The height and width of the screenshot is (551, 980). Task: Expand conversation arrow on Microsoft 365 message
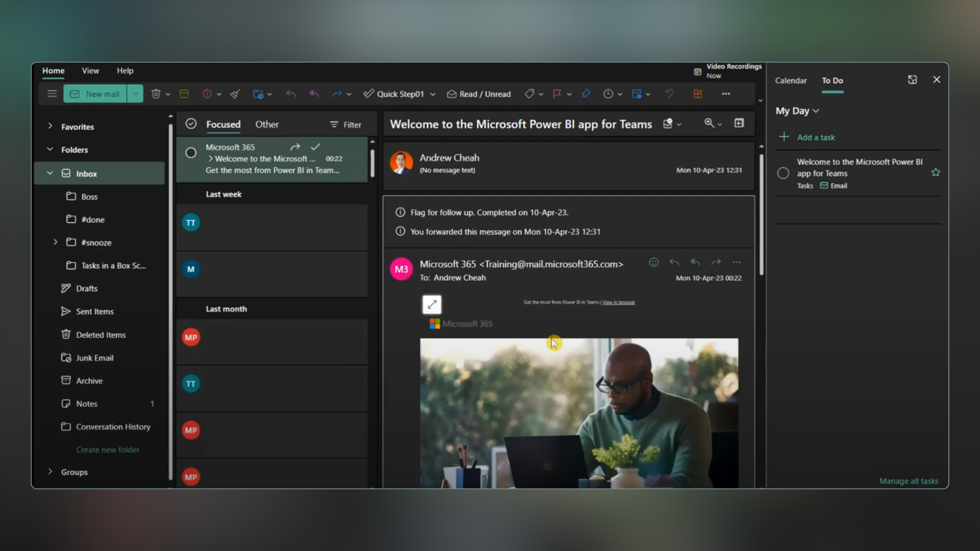pos(210,159)
